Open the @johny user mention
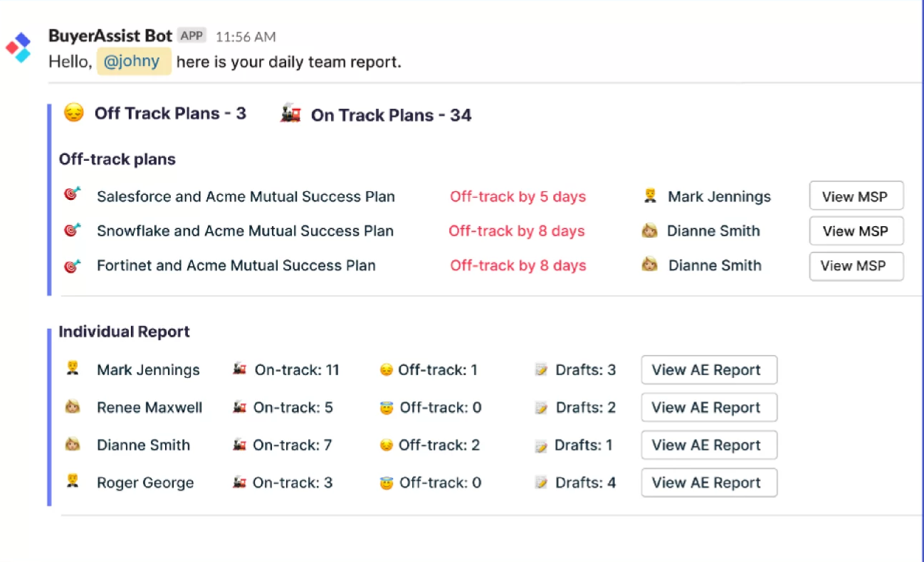The height and width of the screenshot is (562, 924). click(x=134, y=61)
